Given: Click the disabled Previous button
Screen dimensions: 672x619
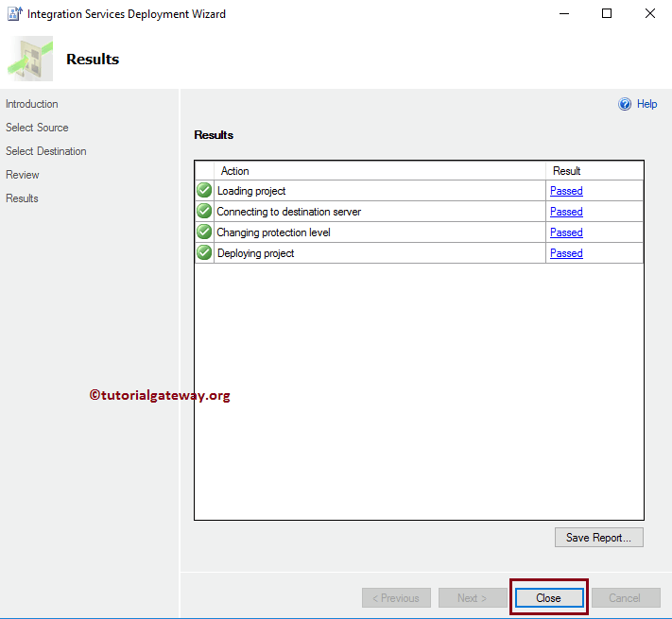Looking at the screenshot, I should 396,597.
